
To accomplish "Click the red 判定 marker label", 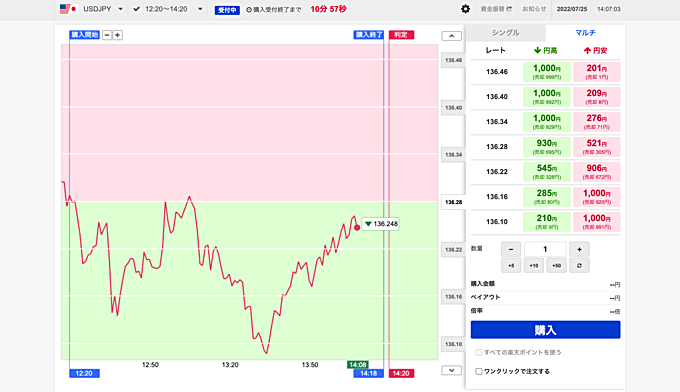I will [401, 35].
